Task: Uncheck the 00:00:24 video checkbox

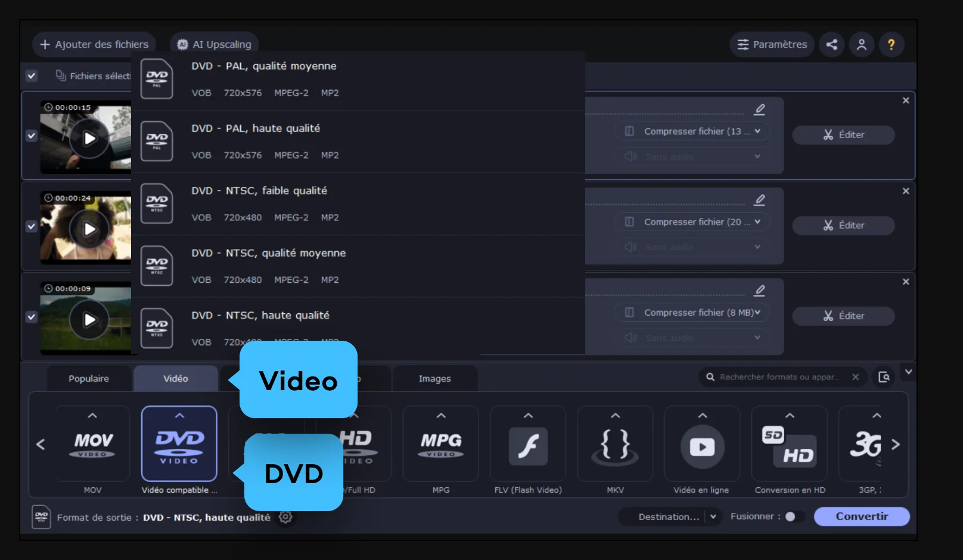Action: (x=32, y=226)
